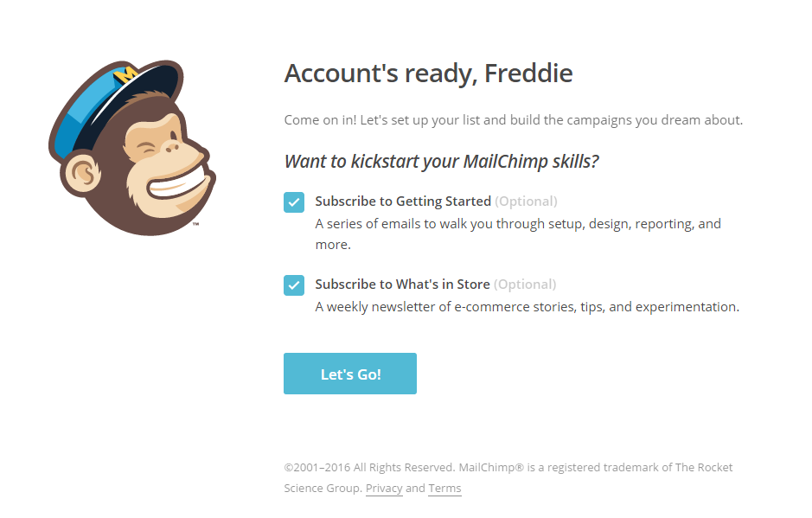This screenshot has height=518, width=812.
Task: Click the '(Optional)' text beside Getting Started
Action: click(x=526, y=201)
